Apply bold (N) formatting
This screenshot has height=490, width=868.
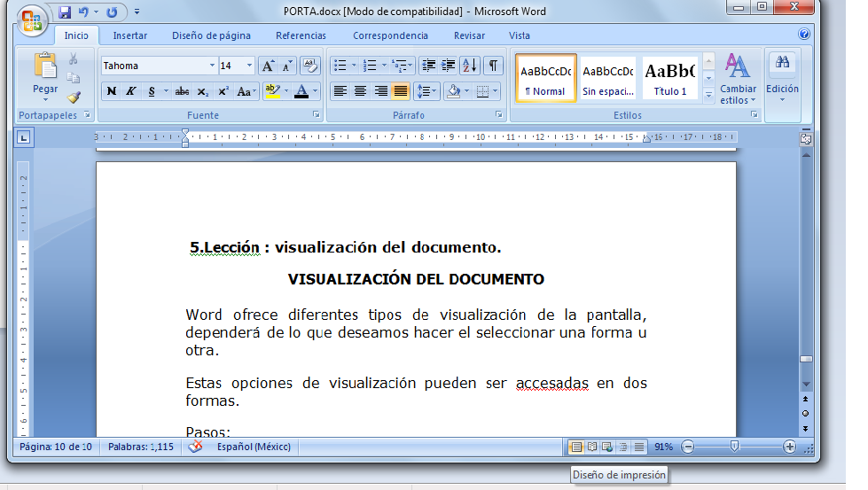point(112,91)
